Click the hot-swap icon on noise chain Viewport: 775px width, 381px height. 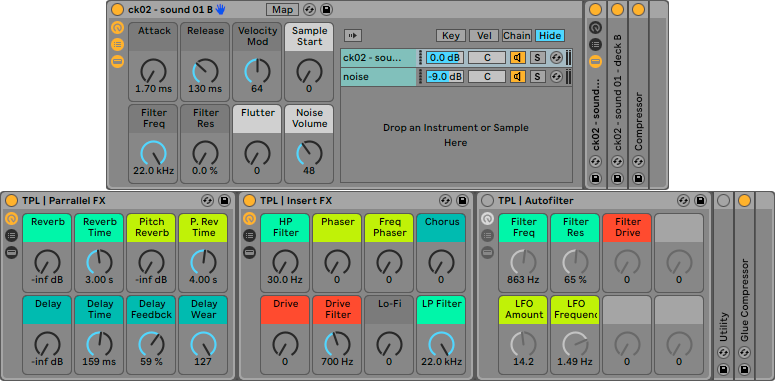(x=556, y=77)
